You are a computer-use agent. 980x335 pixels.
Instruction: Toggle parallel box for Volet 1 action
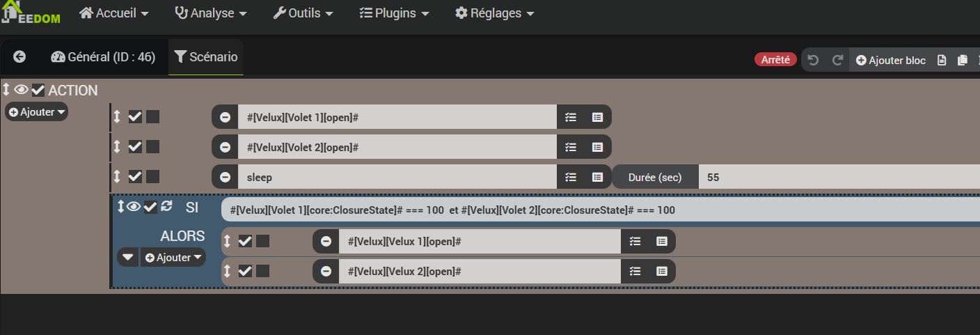(152, 117)
